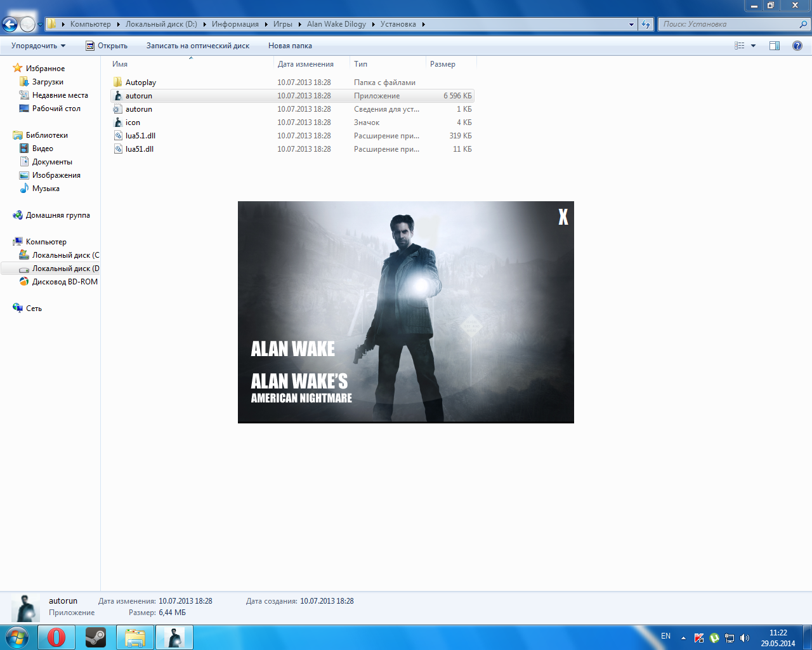This screenshot has width=812, height=650.
Task: Open Сеть in the navigation pane
Action: point(34,308)
